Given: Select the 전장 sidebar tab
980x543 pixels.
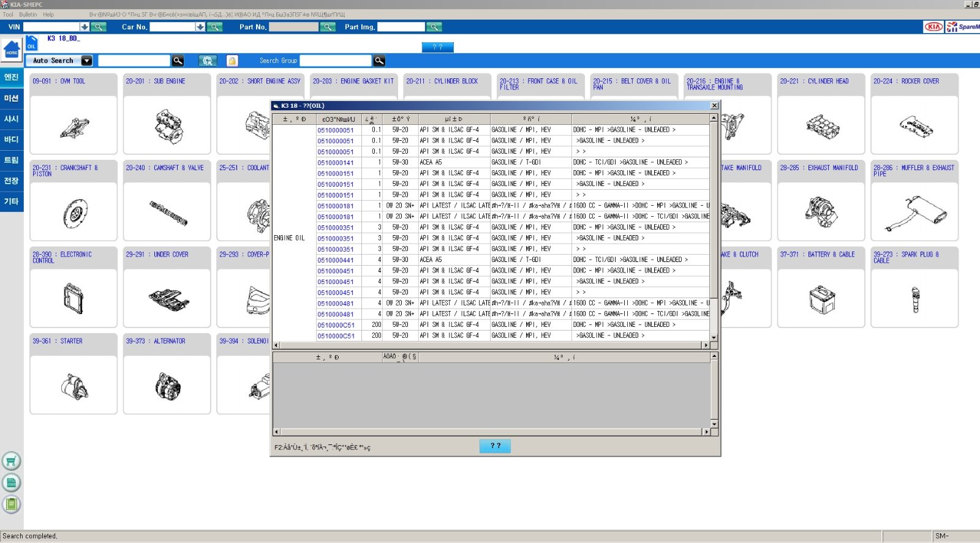Looking at the screenshot, I should tap(12, 181).
